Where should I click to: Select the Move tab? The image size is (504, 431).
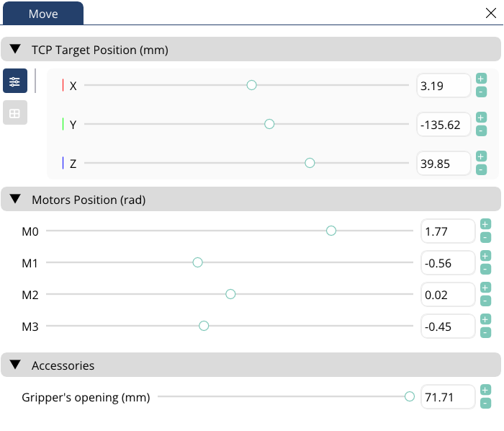pyautogui.click(x=43, y=14)
